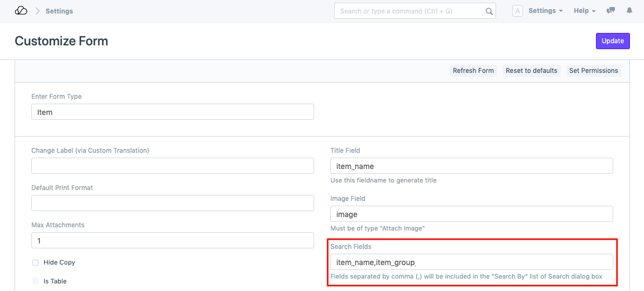Toggle the Is Table checkbox
644x291 pixels.
(x=36, y=281)
